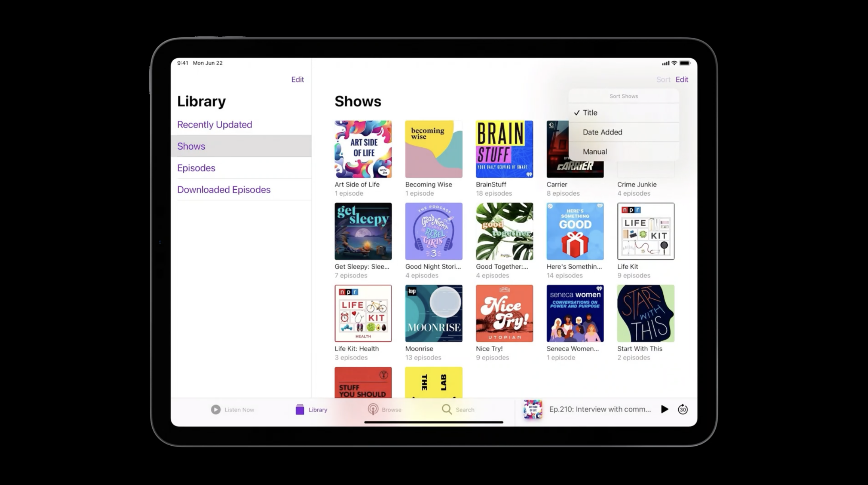Open the Library tab icon
Image resolution: width=868 pixels, height=485 pixels.
300,409
